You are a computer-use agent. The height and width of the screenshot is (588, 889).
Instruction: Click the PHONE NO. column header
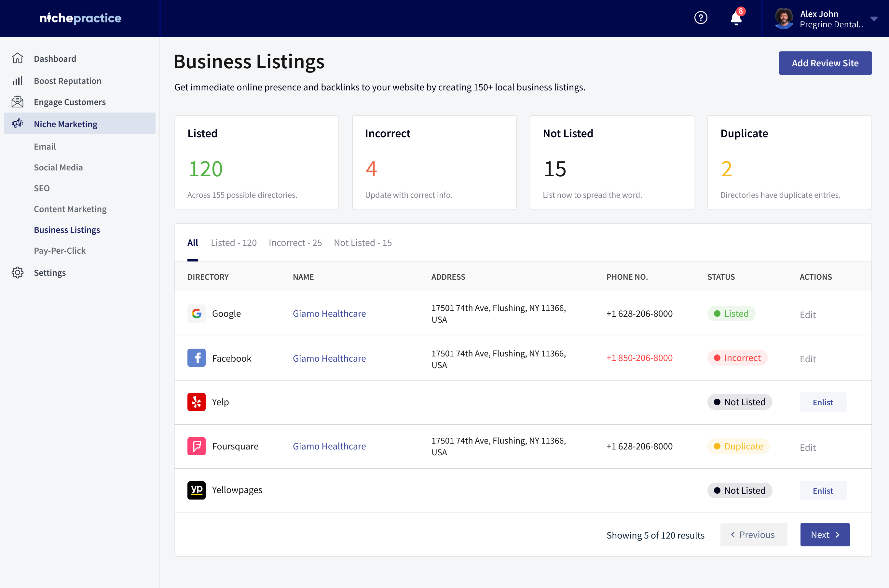coord(627,277)
